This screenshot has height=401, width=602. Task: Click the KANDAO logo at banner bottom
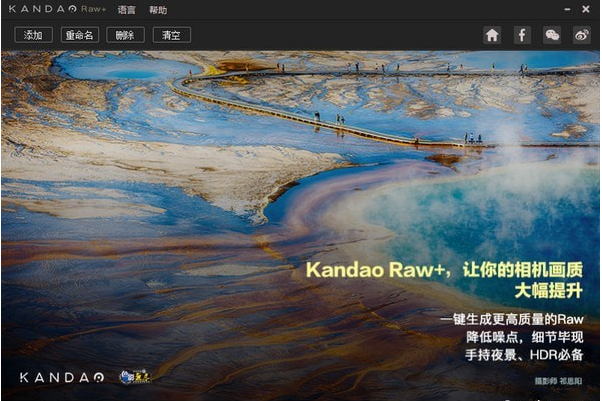coord(62,377)
